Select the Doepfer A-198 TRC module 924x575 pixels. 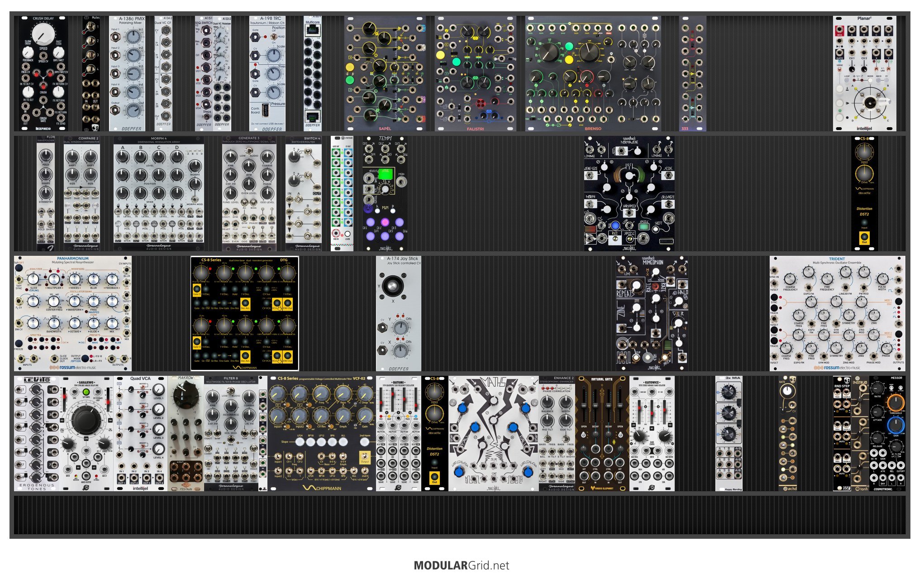(x=267, y=74)
